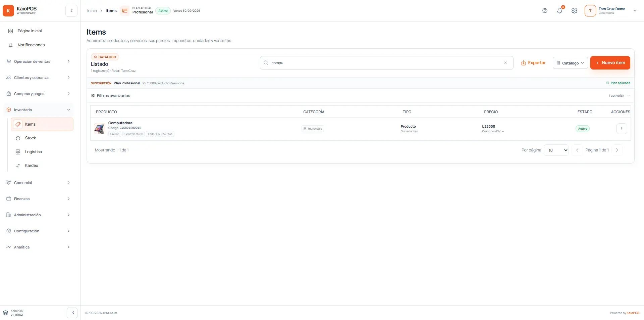Open actions menu for Computadora row
Viewport: 644px width, 320px height.
[622, 129]
